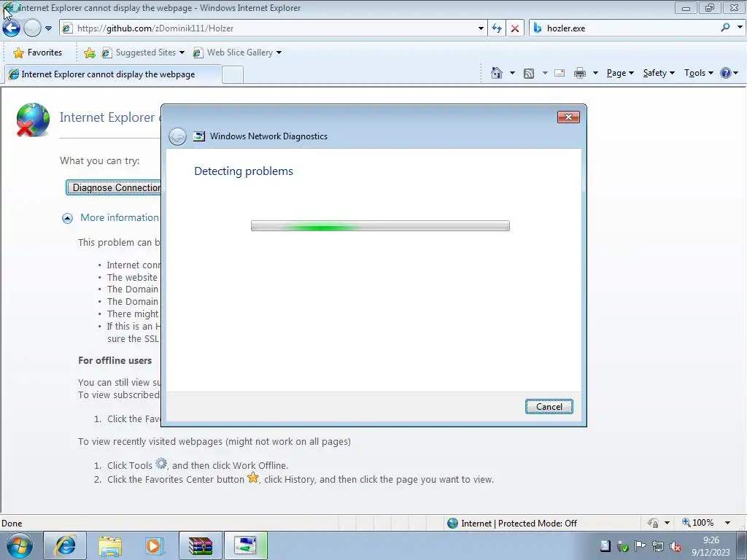Image resolution: width=747 pixels, height=560 pixels.
Task: Click the Windows Network Diagnostics title icon
Action: [x=198, y=136]
